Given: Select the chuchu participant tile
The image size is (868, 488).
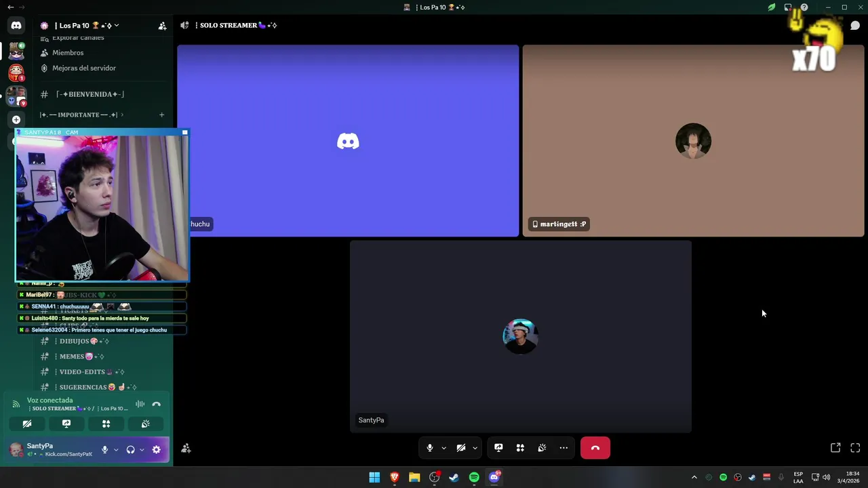Looking at the screenshot, I should [x=348, y=141].
